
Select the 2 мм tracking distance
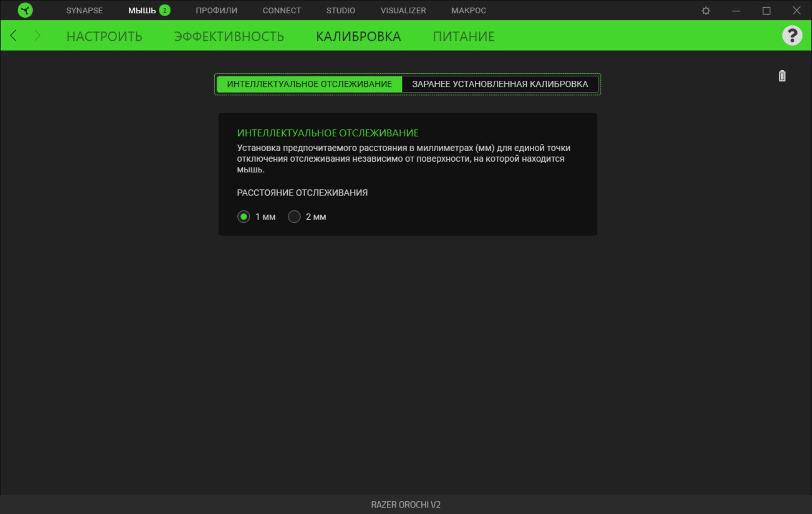(x=294, y=217)
